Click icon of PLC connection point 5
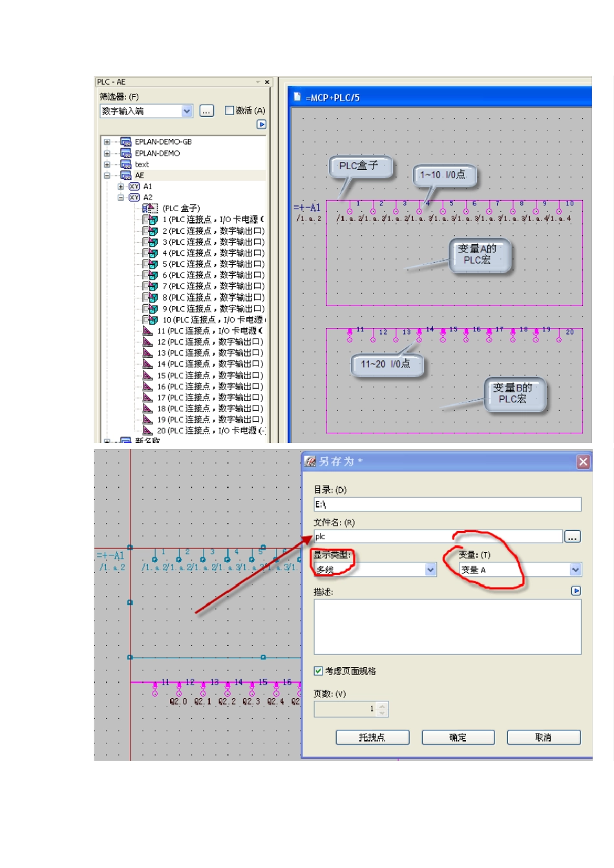The width and height of the screenshot is (614, 868). coord(151,263)
